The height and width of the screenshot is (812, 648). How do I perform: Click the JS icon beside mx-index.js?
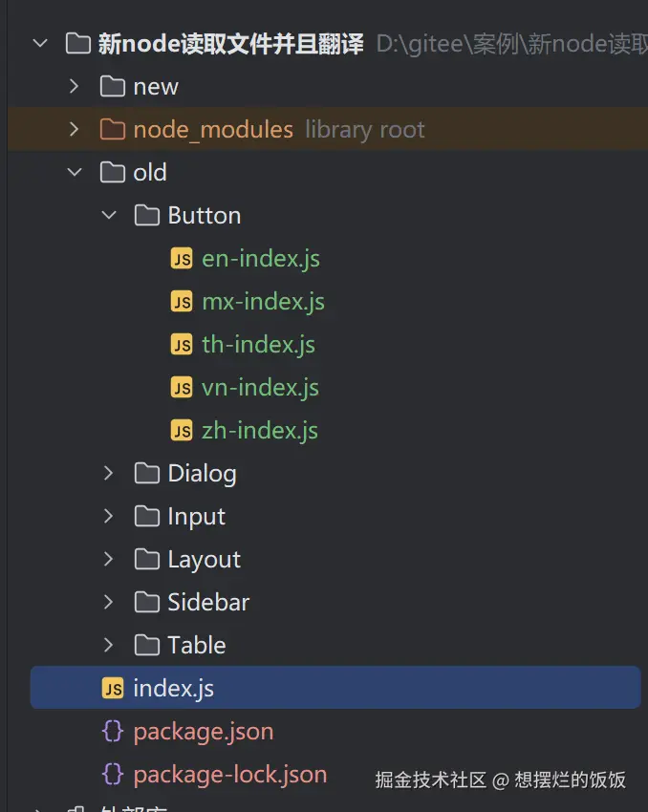[x=182, y=302]
